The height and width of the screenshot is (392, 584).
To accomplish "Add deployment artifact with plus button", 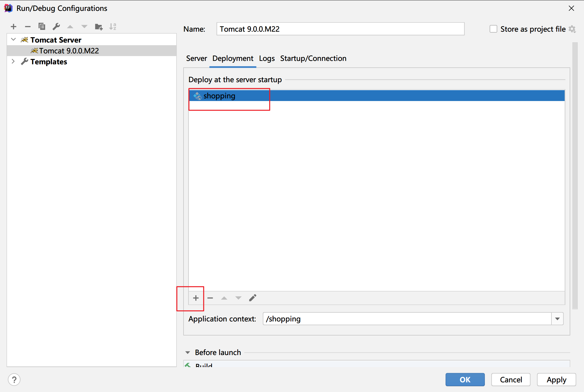I will click(x=196, y=298).
